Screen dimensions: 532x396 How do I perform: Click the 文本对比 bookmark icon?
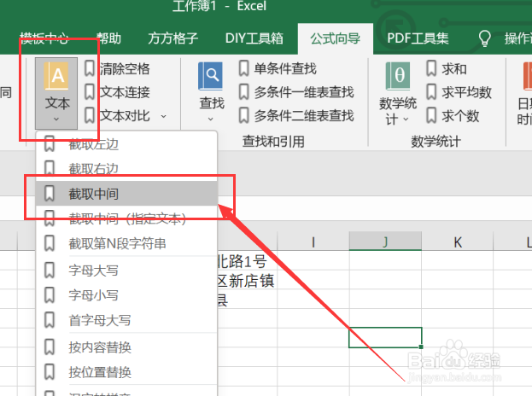click(89, 115)
